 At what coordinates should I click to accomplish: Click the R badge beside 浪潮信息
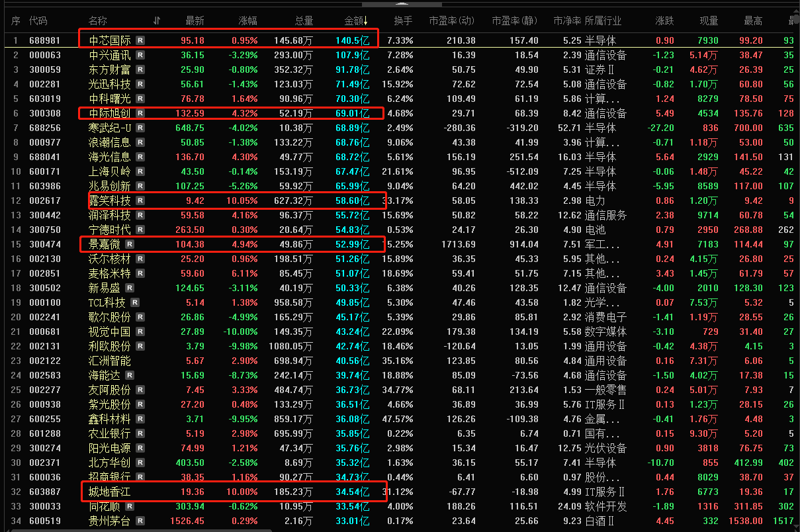(140, 142)
